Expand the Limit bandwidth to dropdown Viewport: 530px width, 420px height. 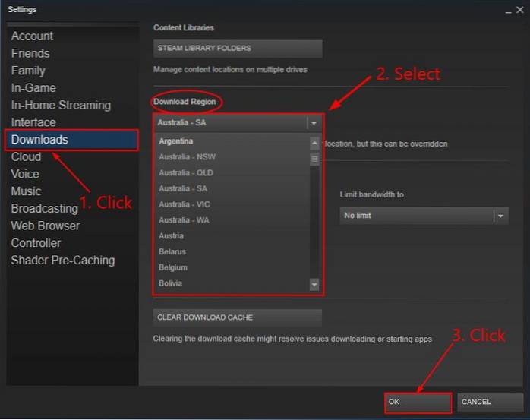coord(500,216)
